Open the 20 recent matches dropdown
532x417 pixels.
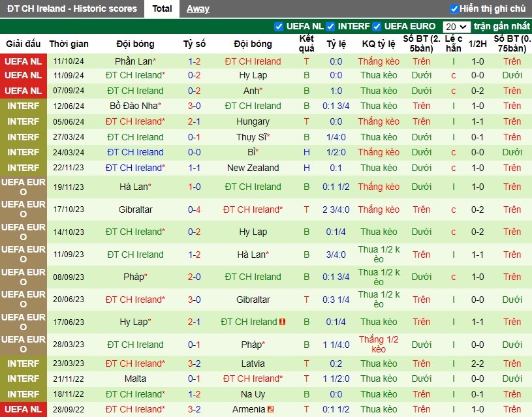click(x=456, y=27)
